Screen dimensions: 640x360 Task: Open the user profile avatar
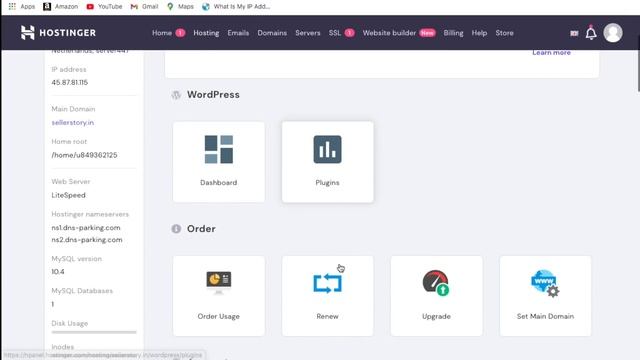click(x=613, y=33)
